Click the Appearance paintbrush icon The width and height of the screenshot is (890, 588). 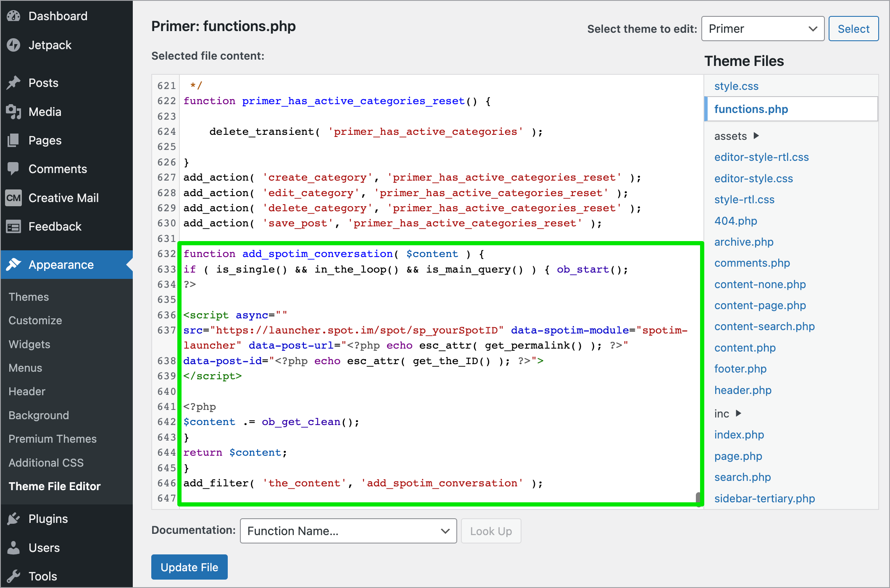click(x=13, y=265)
